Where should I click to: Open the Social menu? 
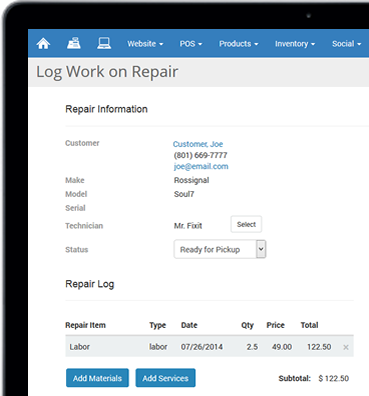click(x=346, y=44)
